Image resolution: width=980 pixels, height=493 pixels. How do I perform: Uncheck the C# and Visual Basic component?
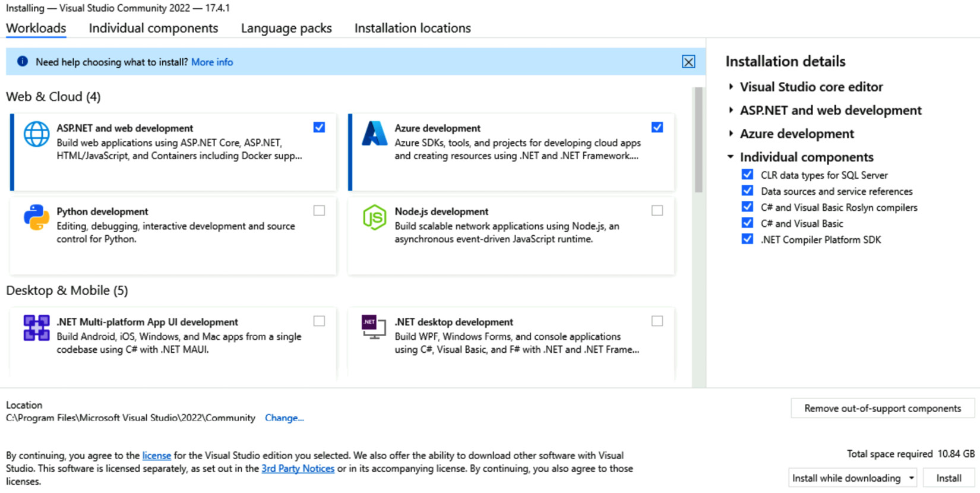747,222
